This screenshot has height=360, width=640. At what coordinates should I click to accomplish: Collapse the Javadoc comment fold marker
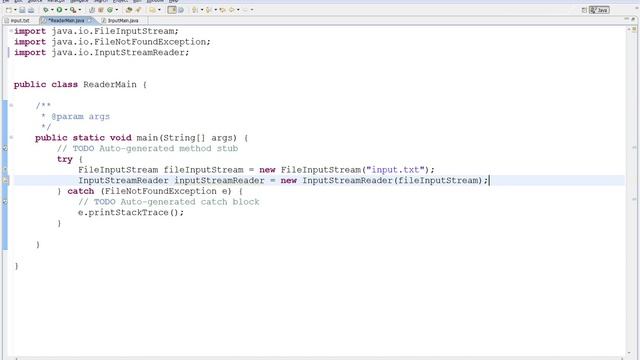point(11,105)
